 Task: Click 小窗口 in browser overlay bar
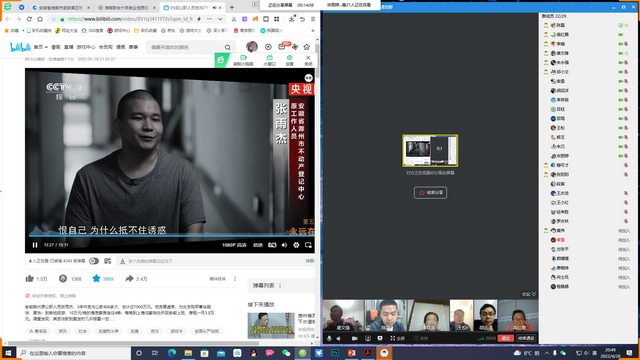[x=269, y=60]
